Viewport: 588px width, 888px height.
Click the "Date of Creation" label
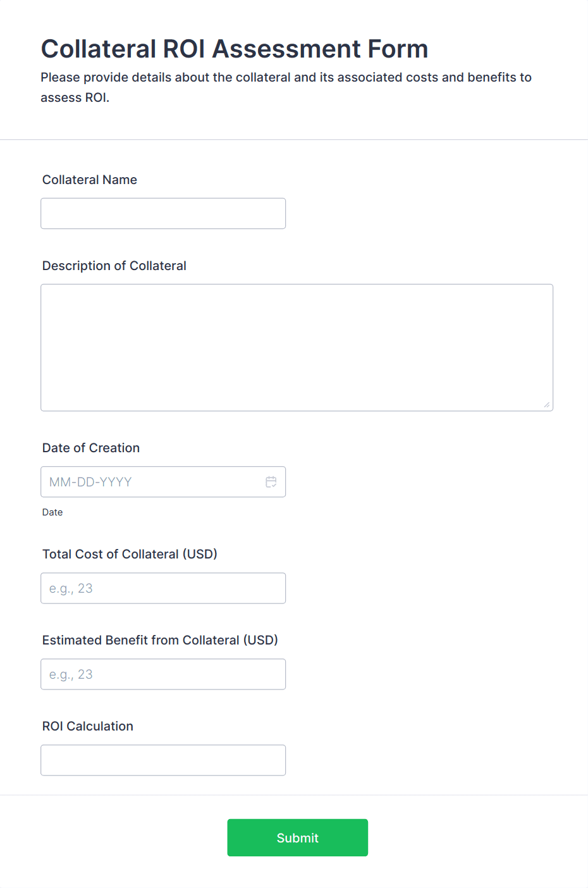point(91,448)
